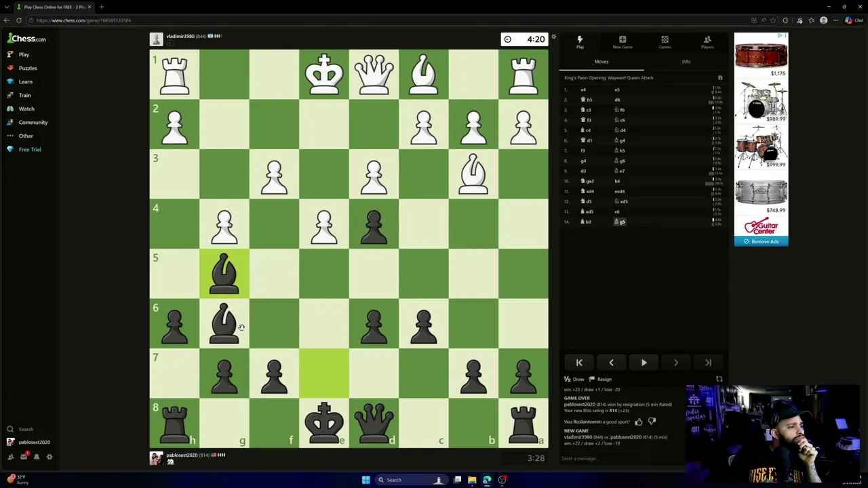Open File Explorer from the taskbar
The height and width of the screenshot is (488, 868).
click(x=472, y=480)
